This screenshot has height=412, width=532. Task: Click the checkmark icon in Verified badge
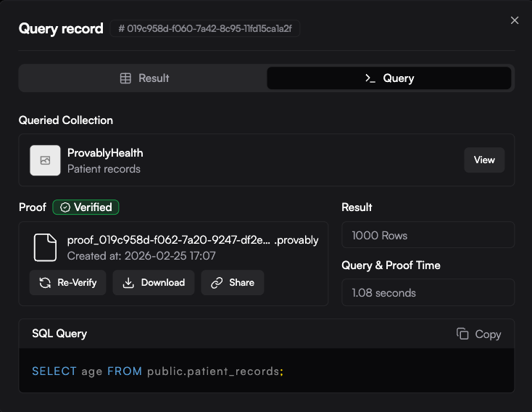pos(65,207)
